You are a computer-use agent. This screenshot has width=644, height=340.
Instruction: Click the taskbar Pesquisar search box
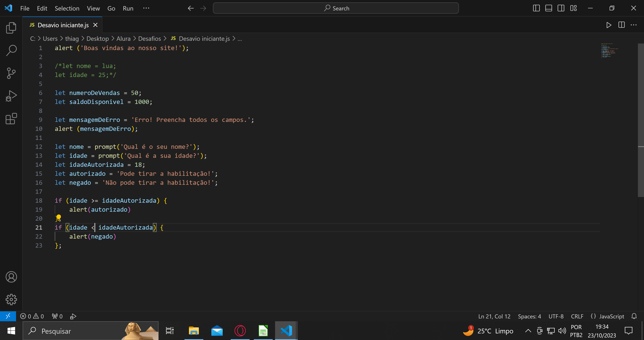click(91, 331)
